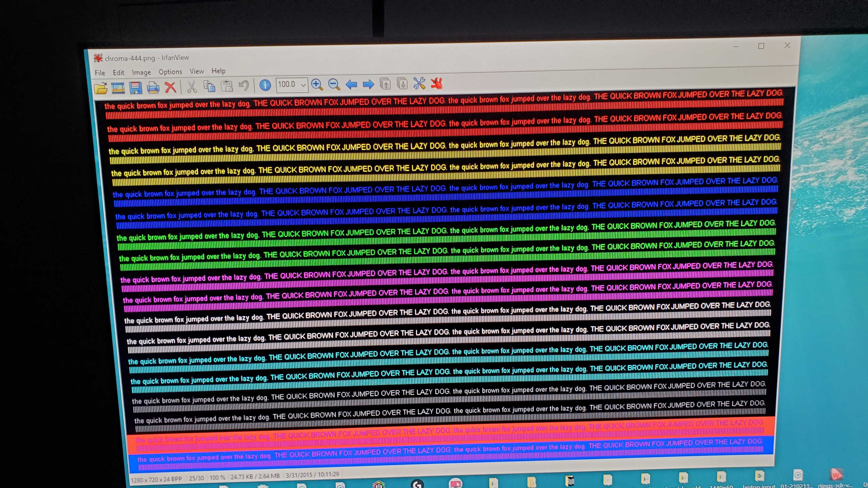Screen dimensions: 868x488
Task: Zoom out with the minus magnifier
Action: tap(334, 84)
